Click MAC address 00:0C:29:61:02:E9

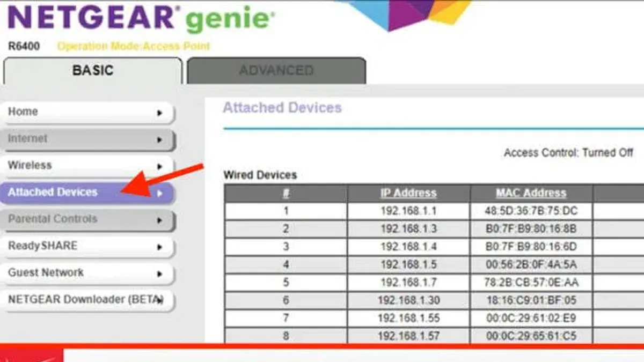pos(531,318)
